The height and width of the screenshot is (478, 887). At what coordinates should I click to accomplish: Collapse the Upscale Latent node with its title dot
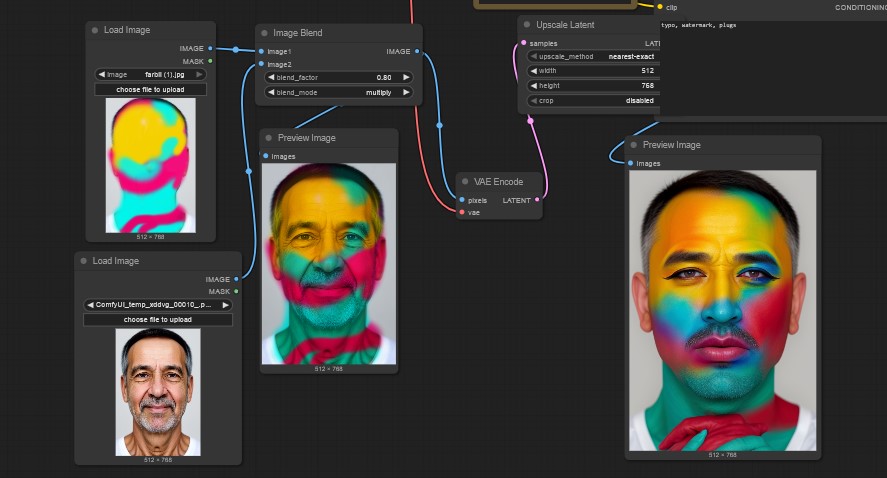tap(527, 24)
